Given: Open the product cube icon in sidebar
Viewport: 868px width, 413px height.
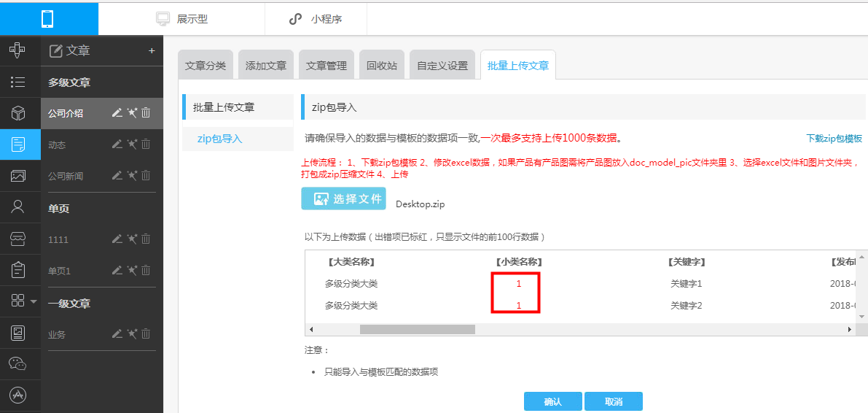Looking at the screenshot, I should (19, 113).
